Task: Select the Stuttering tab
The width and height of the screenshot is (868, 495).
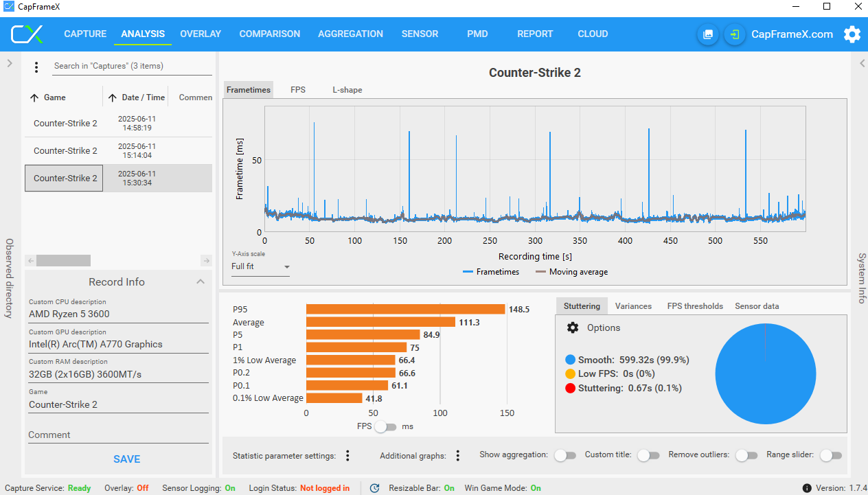Action: click(x=582, y=306)
